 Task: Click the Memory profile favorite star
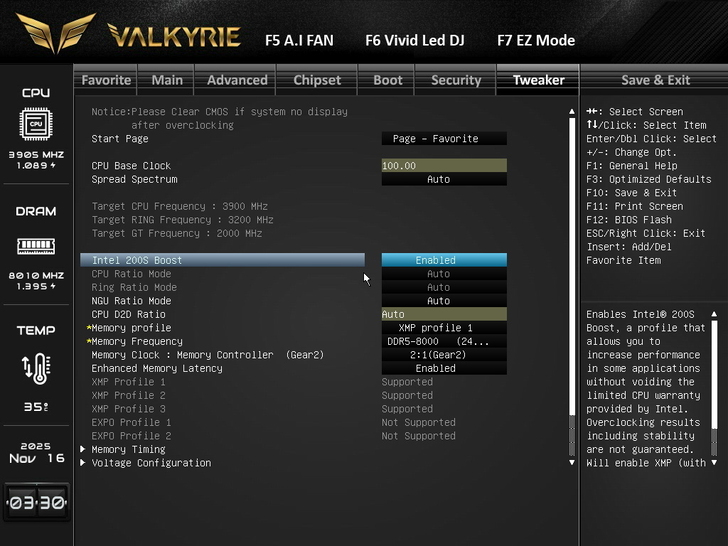(x=89, y=328)
